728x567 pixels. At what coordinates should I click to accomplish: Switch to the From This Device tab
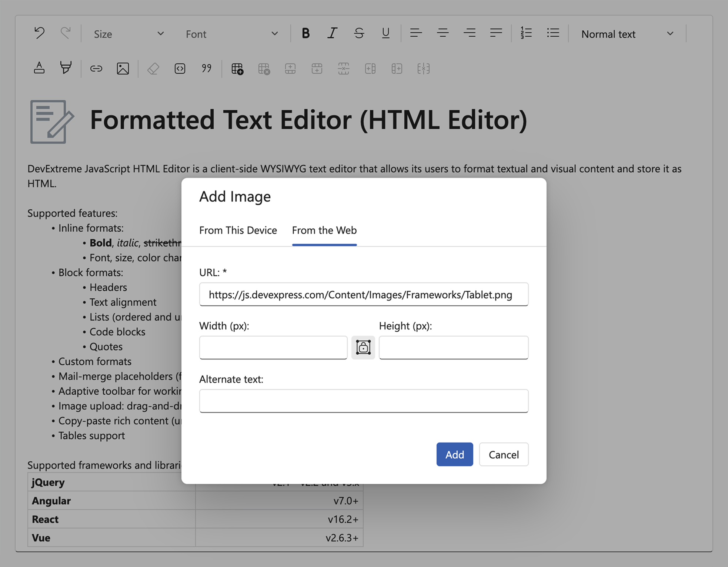pyautogui.click(x=238, y=230)
